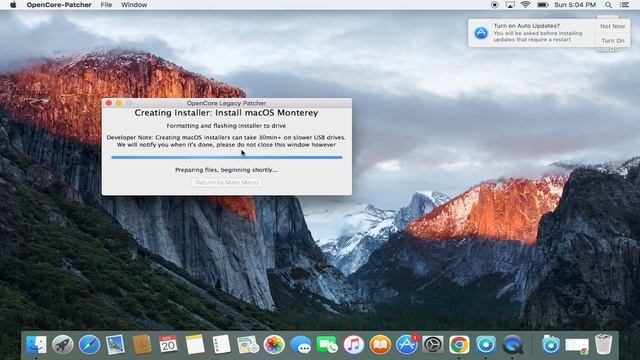Click the App Store icon in notification

coord(481,33)
